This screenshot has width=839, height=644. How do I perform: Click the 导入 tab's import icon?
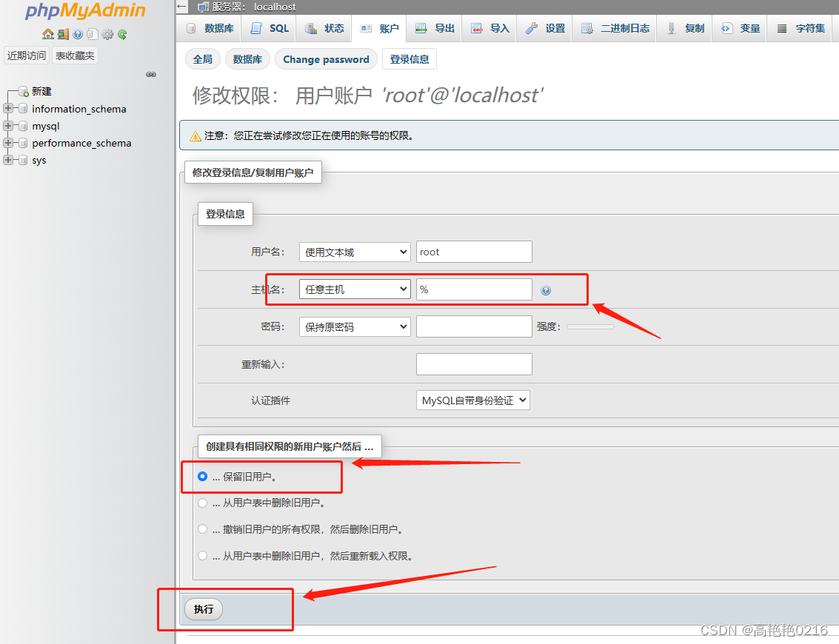(x=477, y=28)
